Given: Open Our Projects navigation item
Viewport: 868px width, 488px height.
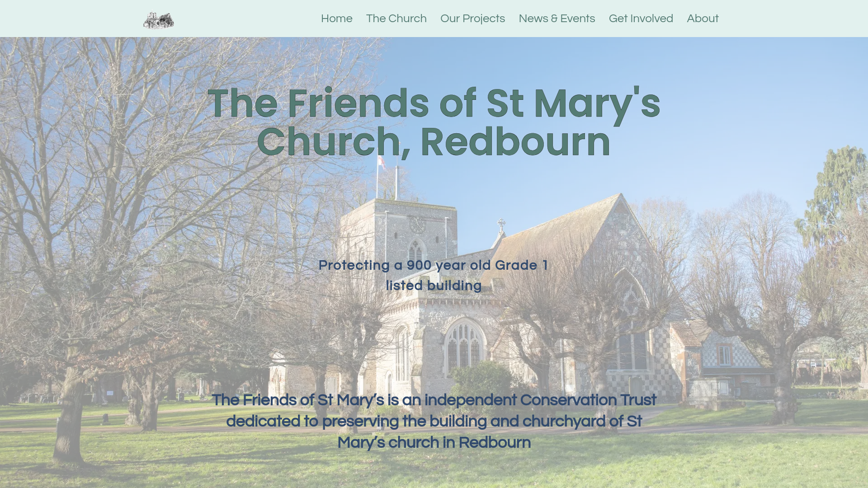Looking at the screenshot, I should (472, 19).
